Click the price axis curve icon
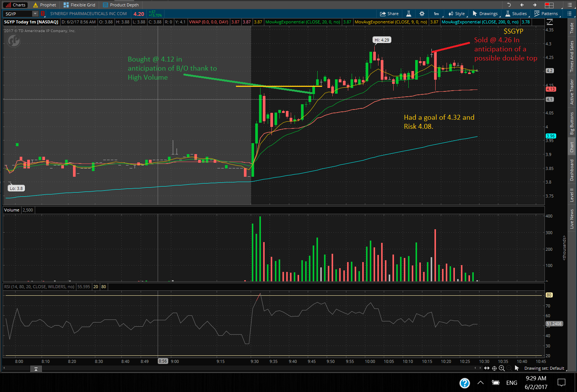577x392 pixels. [x=549, y=22]
